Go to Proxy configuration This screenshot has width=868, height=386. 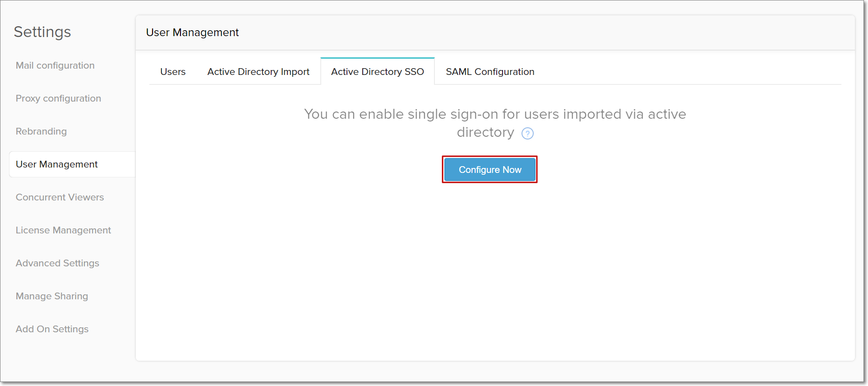coord(58,98)
